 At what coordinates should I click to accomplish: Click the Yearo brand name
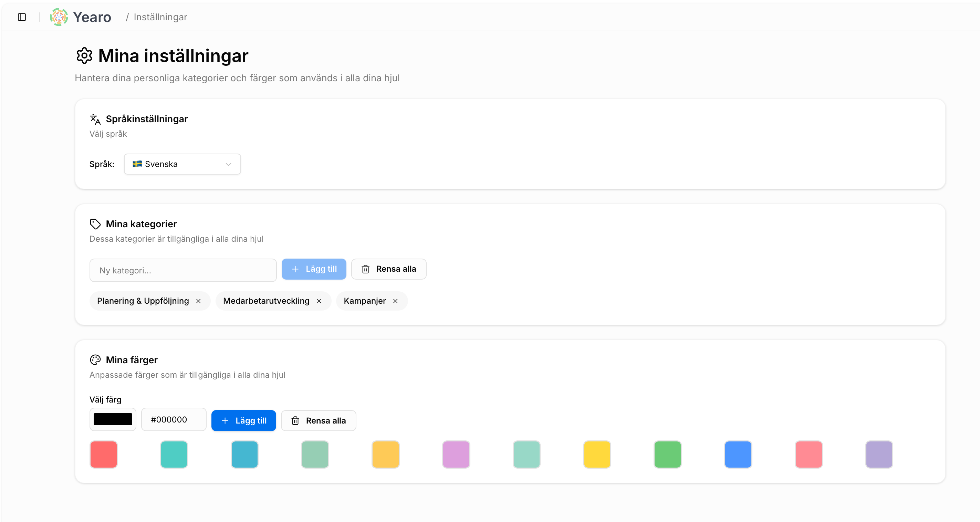[92, 17]
